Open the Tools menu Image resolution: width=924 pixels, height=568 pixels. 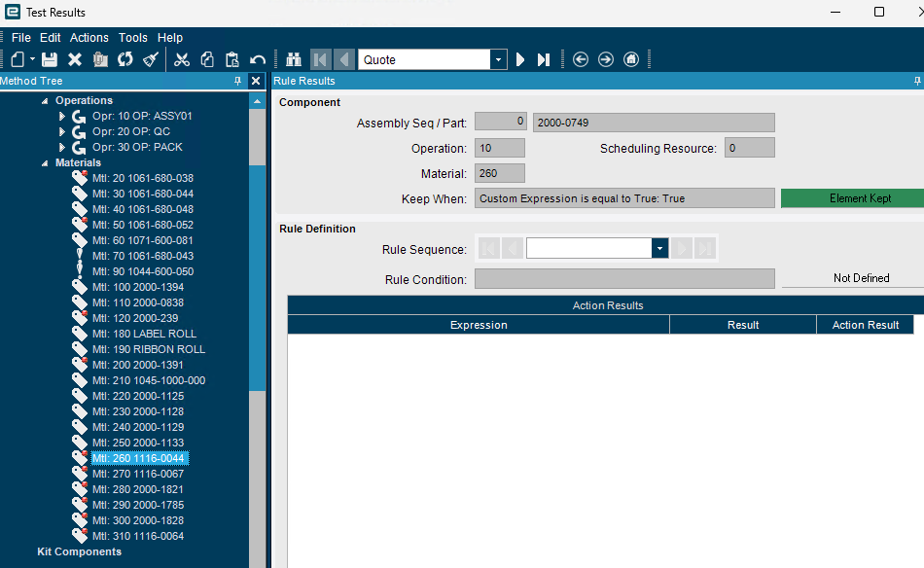tap(132, 38)
